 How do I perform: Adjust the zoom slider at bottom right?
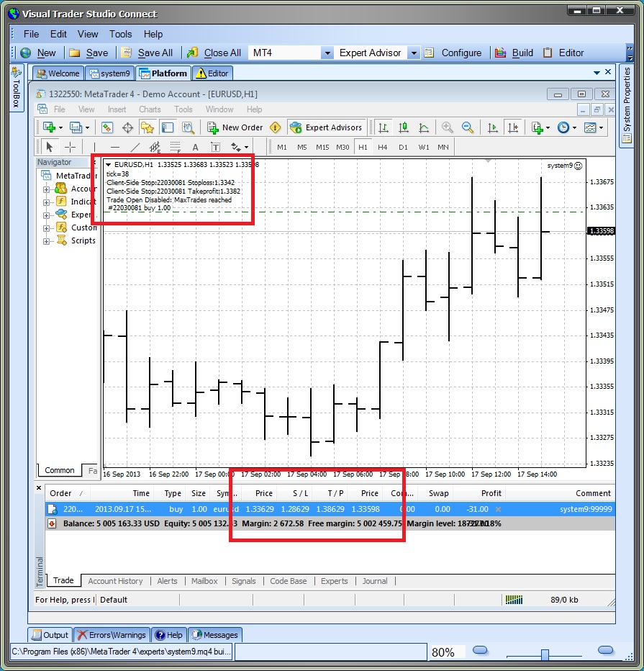click(545, 654)
